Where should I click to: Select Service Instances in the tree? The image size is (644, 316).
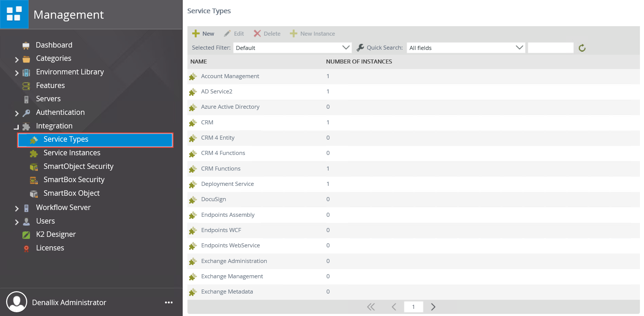coord(72,153)
